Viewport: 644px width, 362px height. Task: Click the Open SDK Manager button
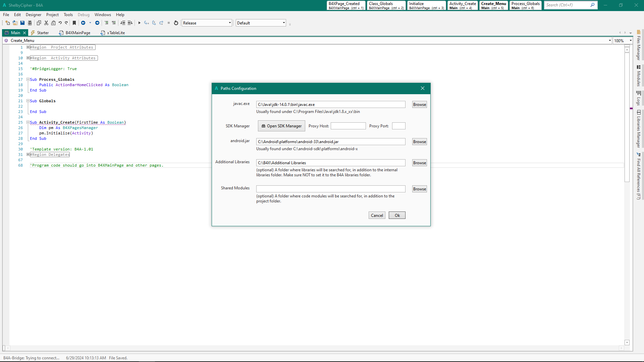tap(281, 126)
